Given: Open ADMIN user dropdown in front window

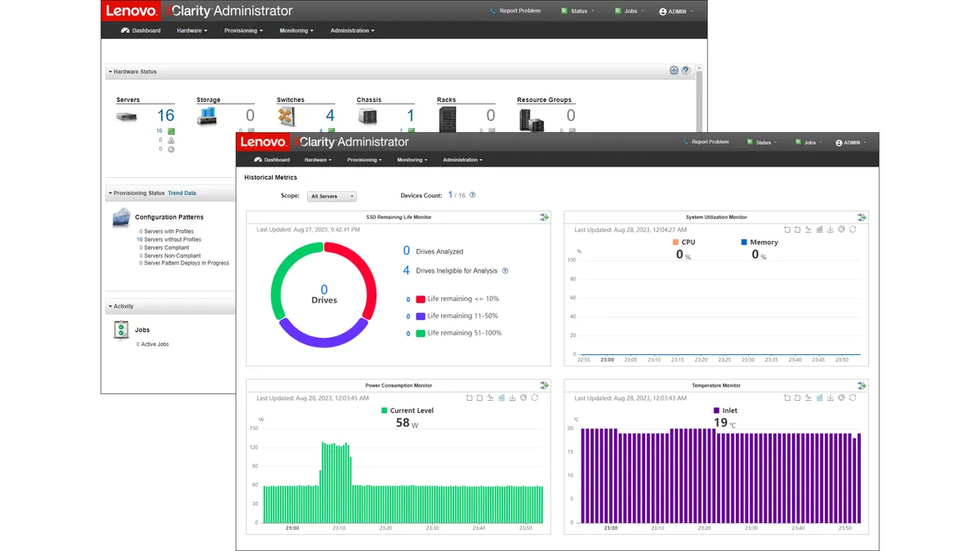Looking at the screenshot, I should tap(850, 142).
